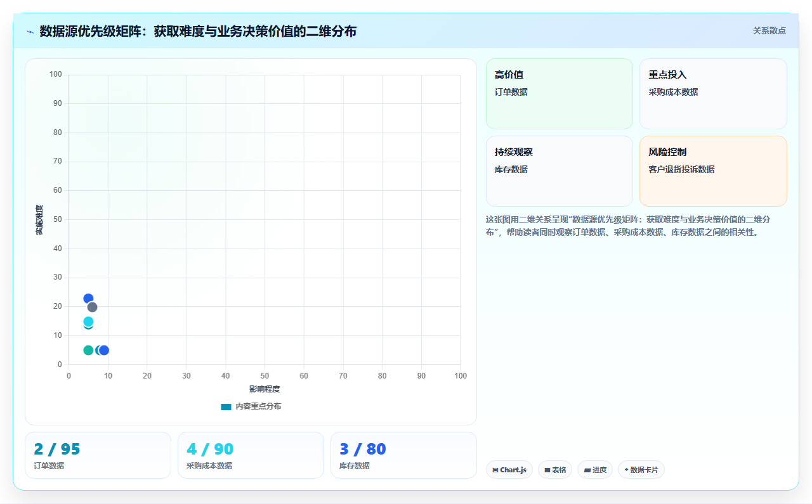Select the 2 / 95 订单数据 stat card

pyautogui.click(x=98, y=455)
